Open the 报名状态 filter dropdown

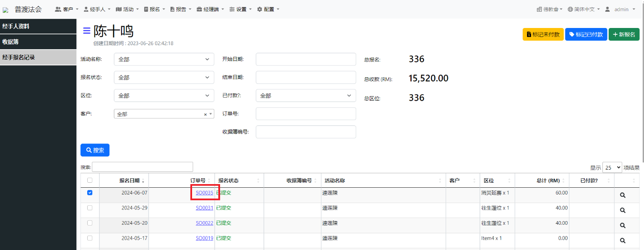(164, 78)
